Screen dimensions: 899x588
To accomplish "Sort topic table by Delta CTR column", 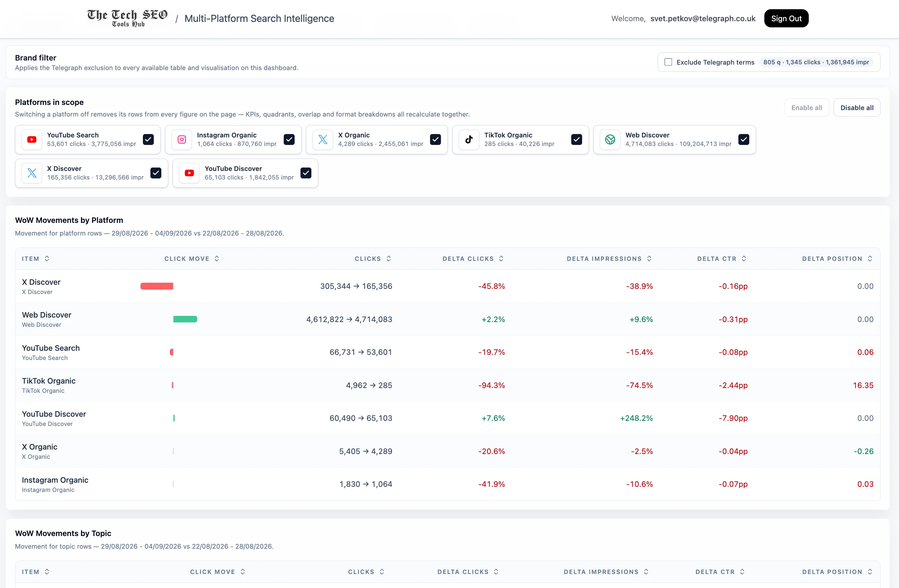I will click(720, 572).
